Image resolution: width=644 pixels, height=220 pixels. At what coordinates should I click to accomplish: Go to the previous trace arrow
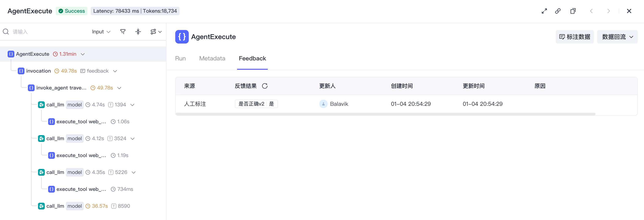point(591,11)
